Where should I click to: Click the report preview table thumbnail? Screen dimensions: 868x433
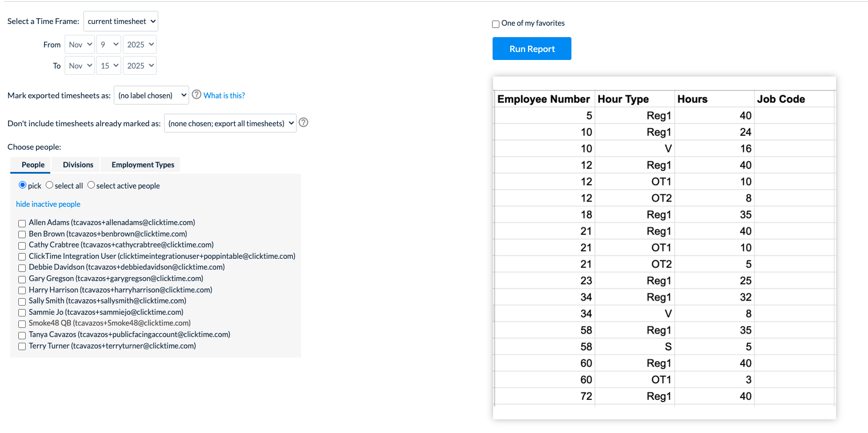(x=664, y=248)
